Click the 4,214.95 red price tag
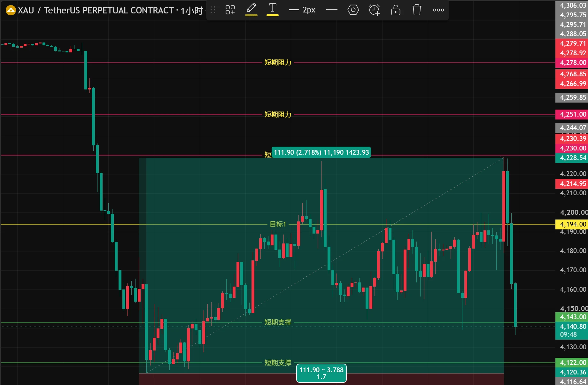 pyautogui.click(x=572, y=184)
